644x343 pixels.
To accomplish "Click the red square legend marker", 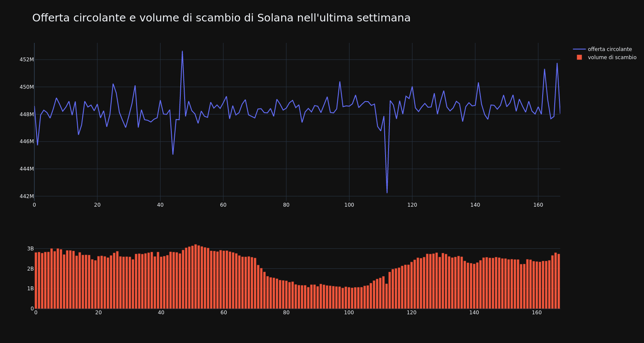I will pos(579,57).
